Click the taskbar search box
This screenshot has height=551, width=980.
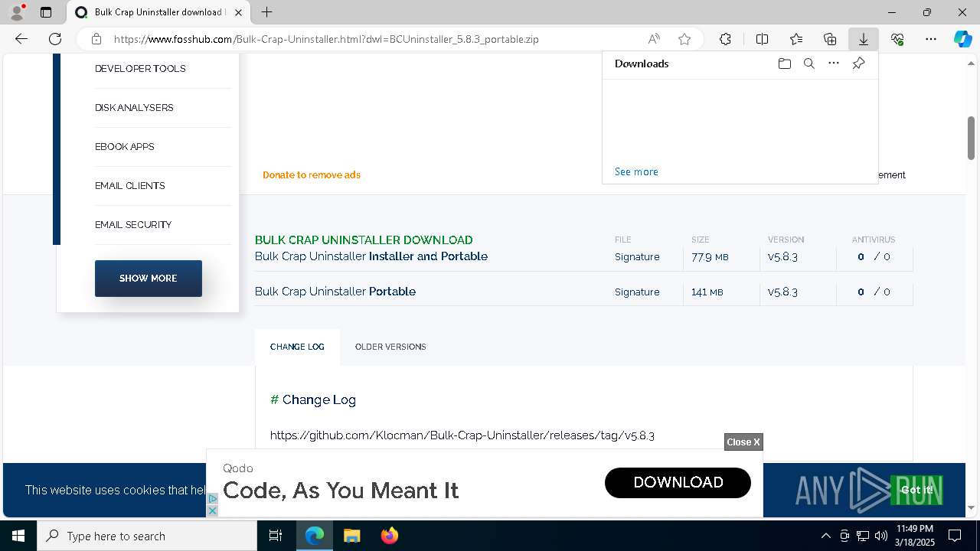point(147,536)
